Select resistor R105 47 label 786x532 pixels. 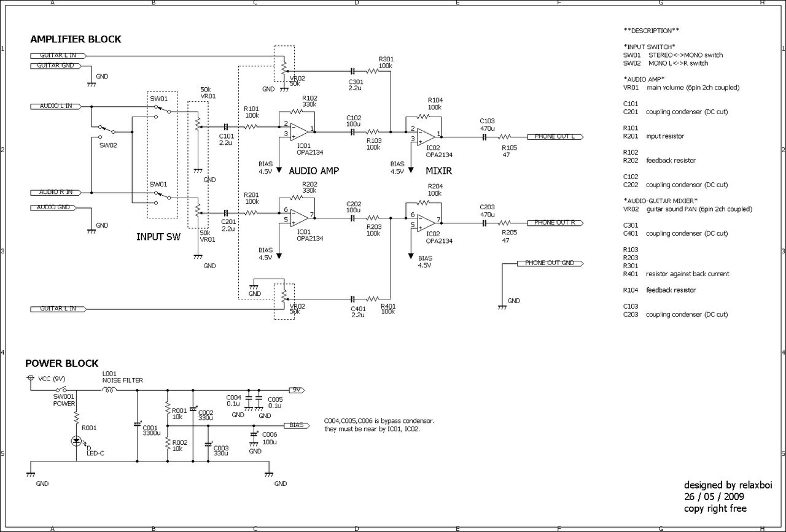(509, 151)
